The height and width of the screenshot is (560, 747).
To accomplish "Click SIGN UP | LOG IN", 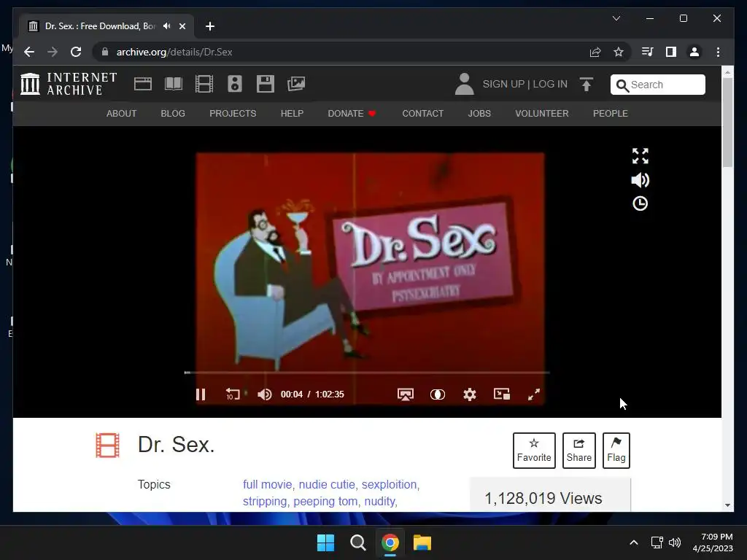I will [525, 85].
